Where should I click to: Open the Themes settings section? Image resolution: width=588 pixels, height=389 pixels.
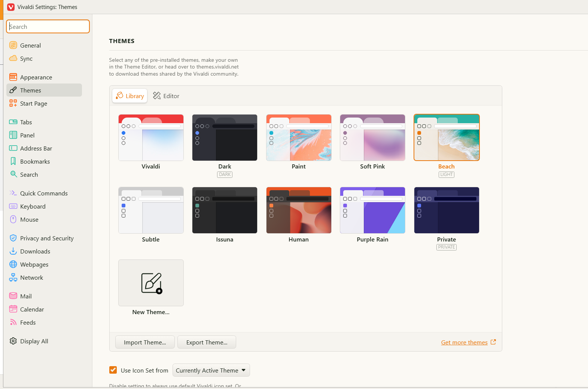pyautogui.click(x=44, y=90)
